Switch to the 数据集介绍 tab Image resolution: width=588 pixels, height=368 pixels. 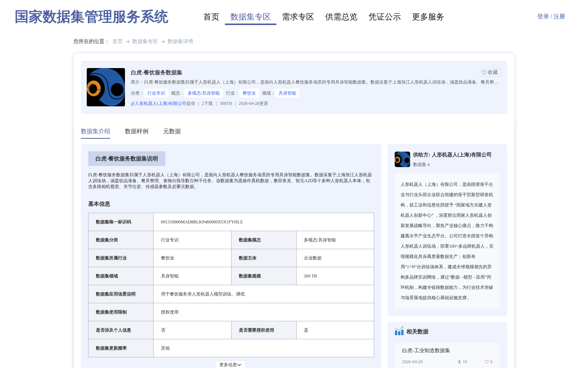tap(96, 131)
